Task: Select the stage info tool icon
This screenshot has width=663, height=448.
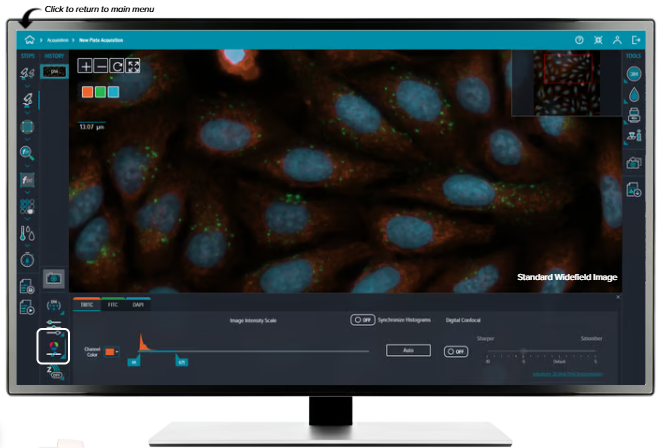Action: coord(634,135)
